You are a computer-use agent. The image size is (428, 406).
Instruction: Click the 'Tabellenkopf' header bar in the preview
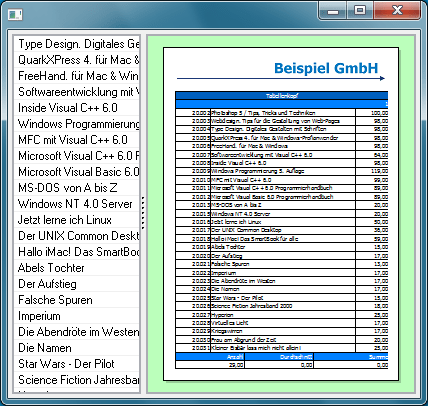pyautogui.click(x=282, y=96)
